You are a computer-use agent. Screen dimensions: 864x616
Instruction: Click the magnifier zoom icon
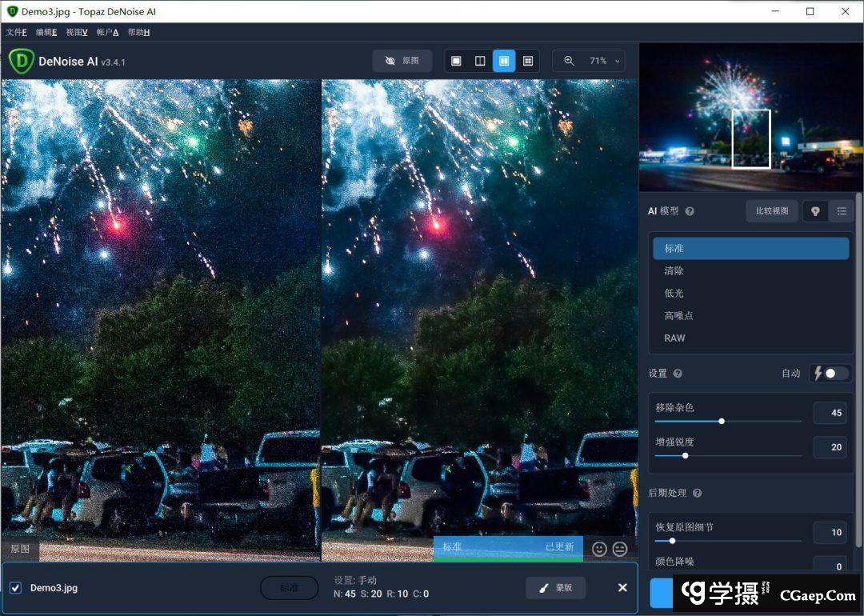[x=569, y=61]
